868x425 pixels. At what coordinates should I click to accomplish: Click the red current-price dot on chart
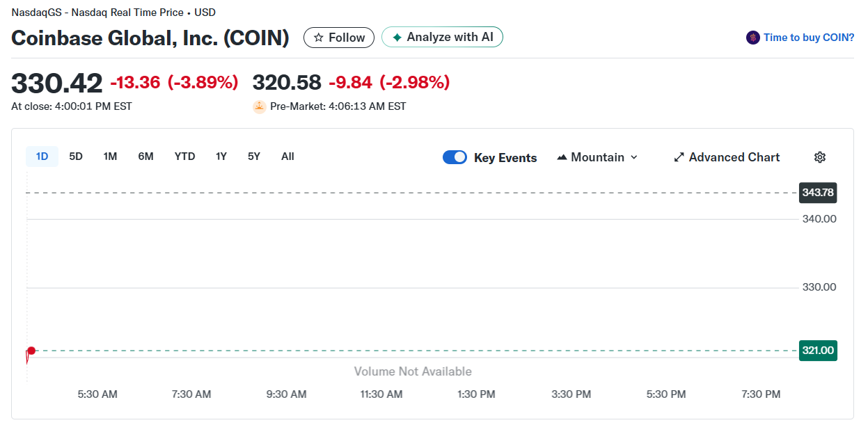[x=31, y=351]
